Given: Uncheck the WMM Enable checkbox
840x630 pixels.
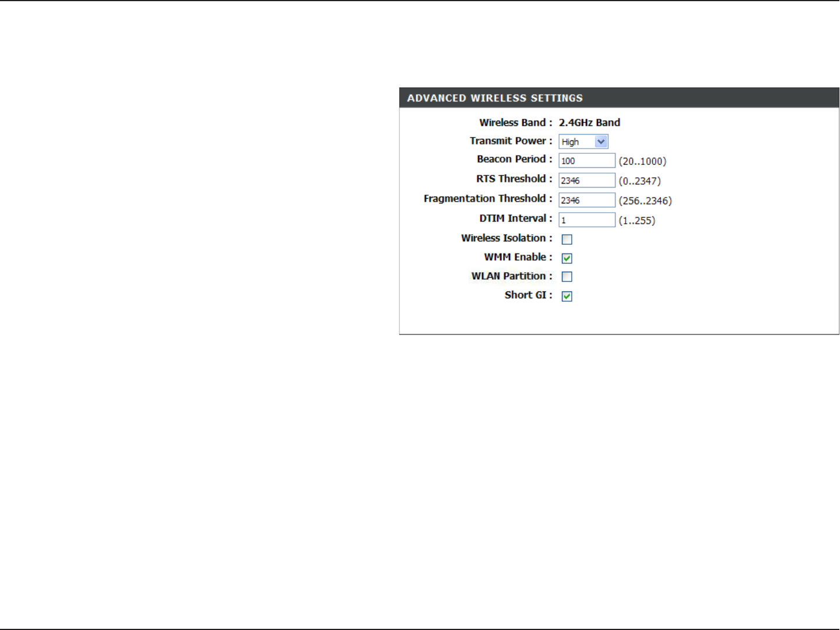Looking at the screenshot, I should pos(567,258).
